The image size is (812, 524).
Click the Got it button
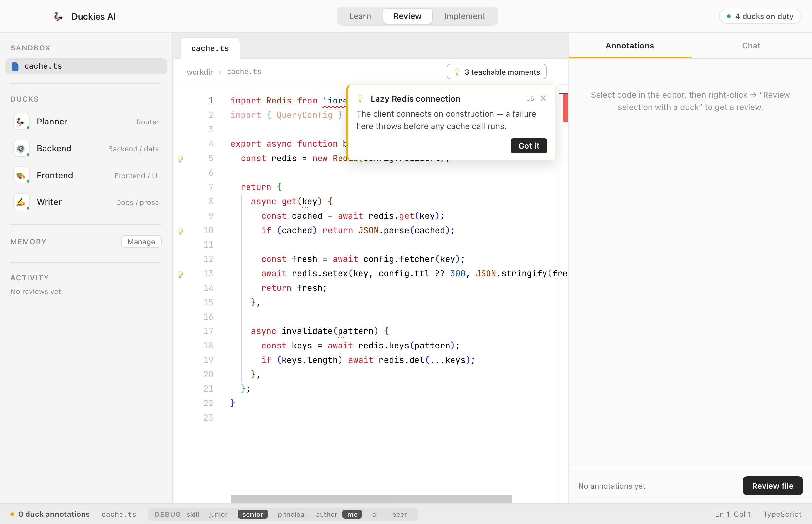[529, 146]
